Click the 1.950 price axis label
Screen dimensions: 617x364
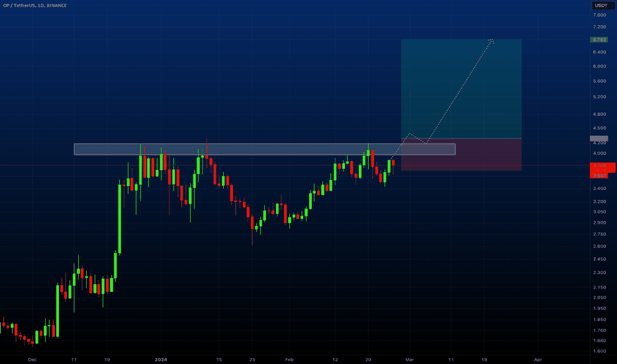coord(599,308)
